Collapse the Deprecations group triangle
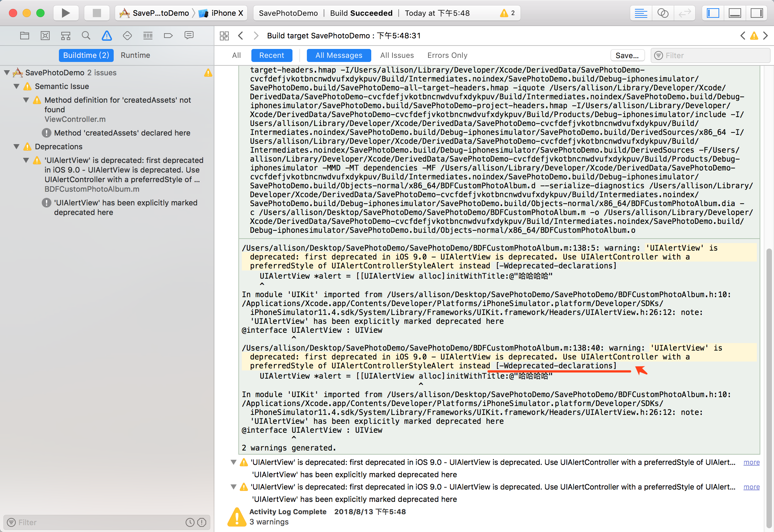Image resolution: width=774 pixels, height=532 pixels. pos(16,147)
